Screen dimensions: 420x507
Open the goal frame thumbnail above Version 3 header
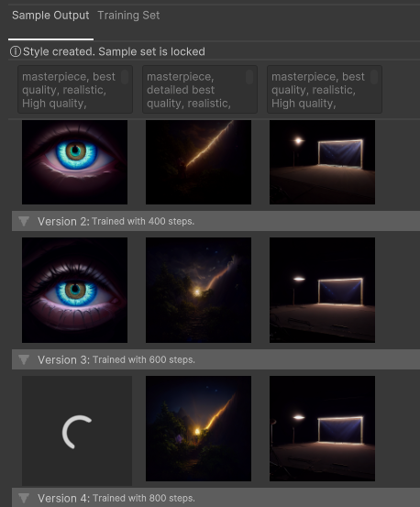(x=323, y=290)
